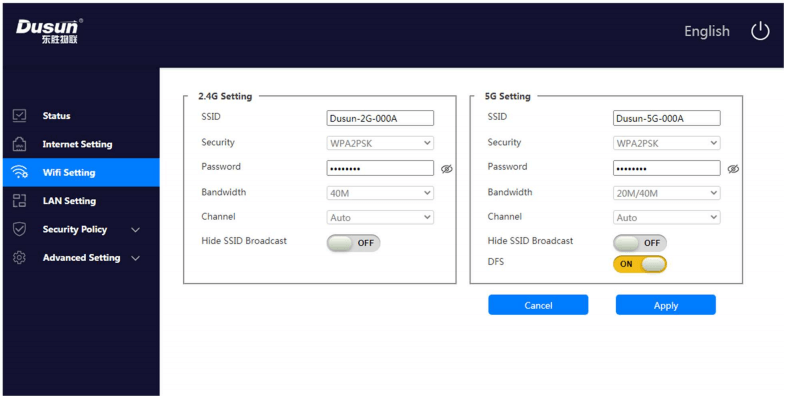The image size is (788, 400).
Task: Open the 2.4G Security dropdown
Action: click(380, 143)
